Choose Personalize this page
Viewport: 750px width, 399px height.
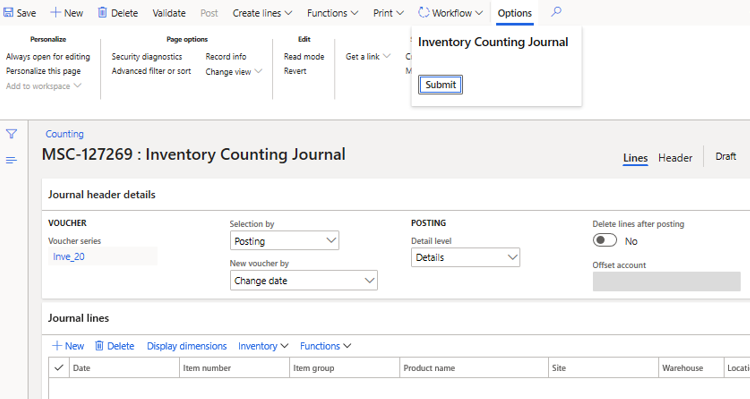pos(43,71)
